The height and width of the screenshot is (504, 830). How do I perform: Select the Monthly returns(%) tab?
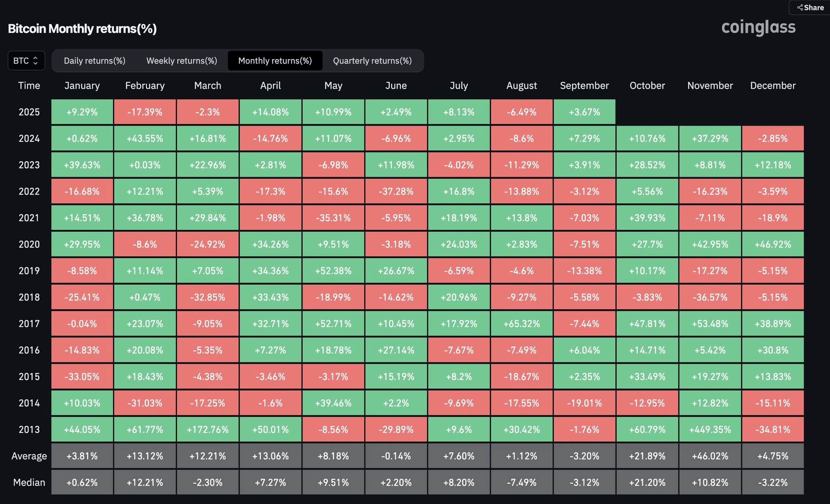(275, 61)
